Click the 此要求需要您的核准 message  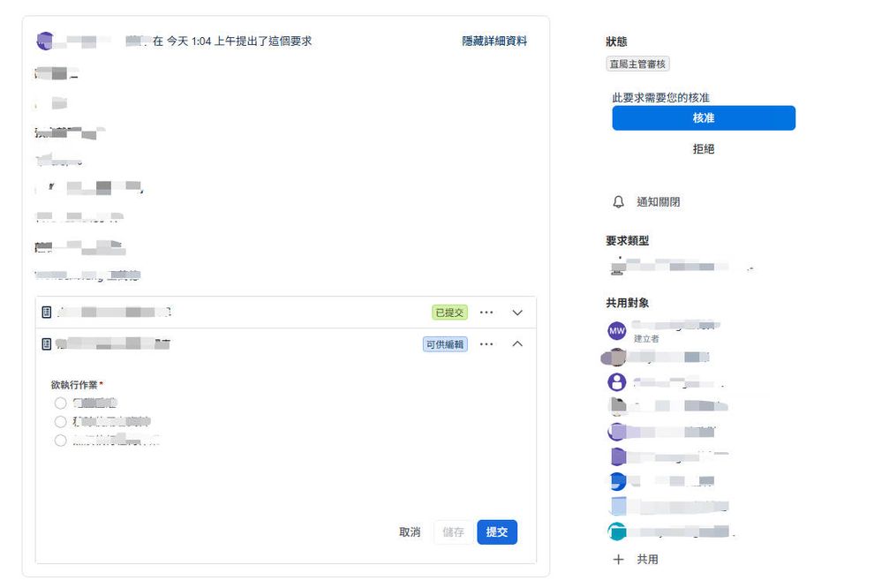661,98
